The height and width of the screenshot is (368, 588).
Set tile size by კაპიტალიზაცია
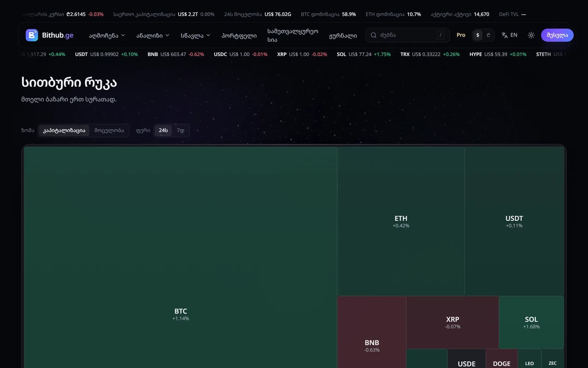coord(64,130)
